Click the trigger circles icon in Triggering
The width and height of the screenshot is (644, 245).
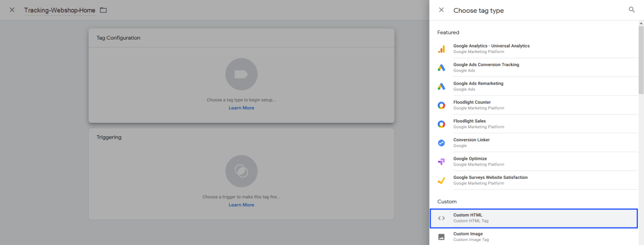point(241,171)
